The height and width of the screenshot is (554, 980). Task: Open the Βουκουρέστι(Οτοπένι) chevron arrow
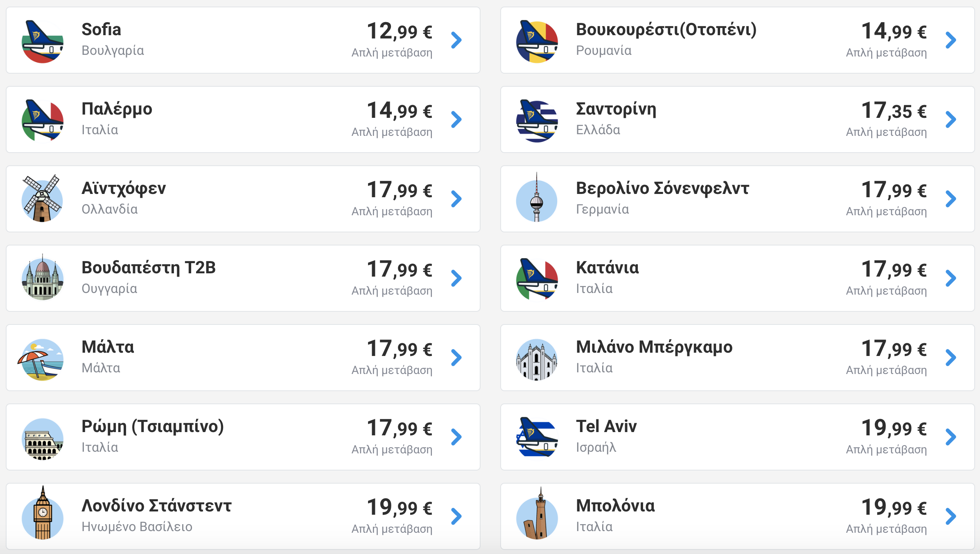click(x=951, y=40)
